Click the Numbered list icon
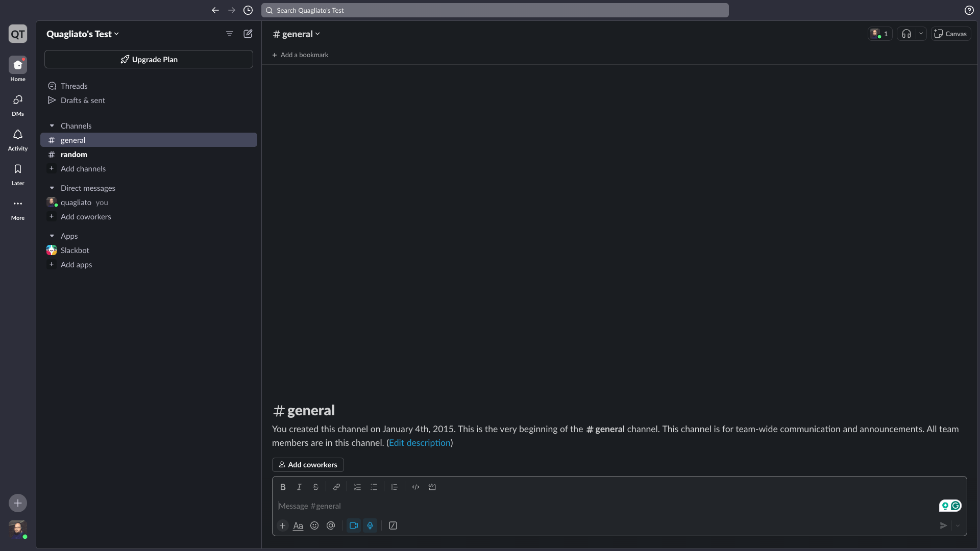This screenshot has height=551, width=980. [357, 487]
